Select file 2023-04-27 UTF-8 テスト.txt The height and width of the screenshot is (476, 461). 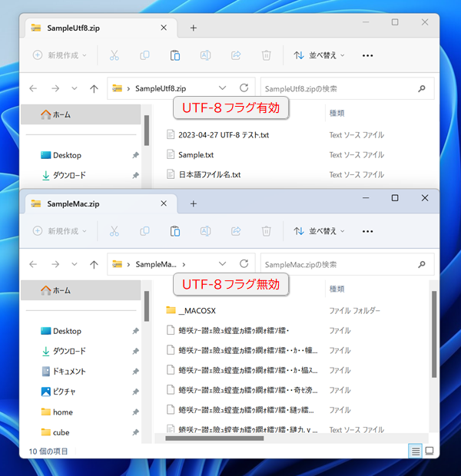224,135
